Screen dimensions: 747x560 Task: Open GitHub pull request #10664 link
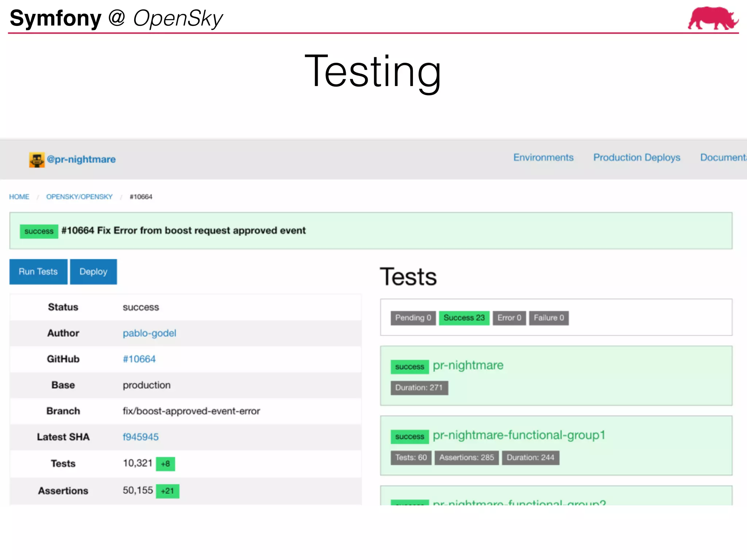coord(139,359)
